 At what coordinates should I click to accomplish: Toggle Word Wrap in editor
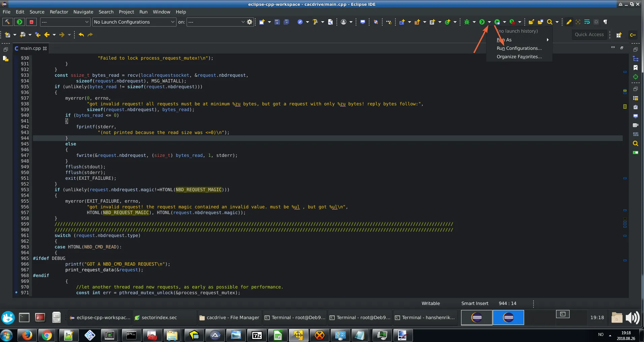(587, 22)
